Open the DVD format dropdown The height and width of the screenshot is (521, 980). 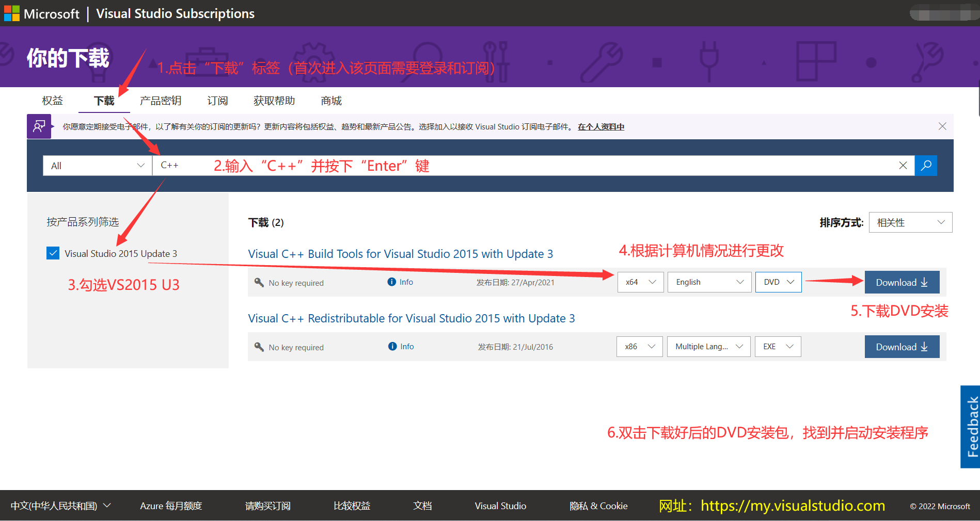click(x=779, y=282)
